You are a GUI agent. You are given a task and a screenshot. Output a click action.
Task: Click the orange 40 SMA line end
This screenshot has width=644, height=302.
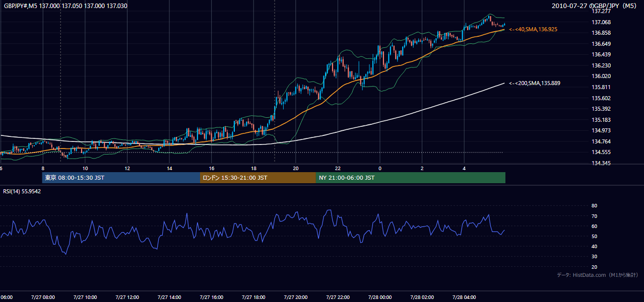[x=504, y=30]
